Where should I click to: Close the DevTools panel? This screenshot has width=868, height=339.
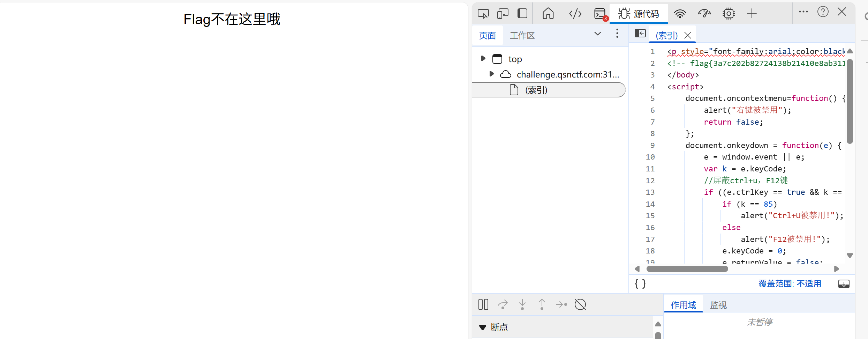[x=842, y=12]
